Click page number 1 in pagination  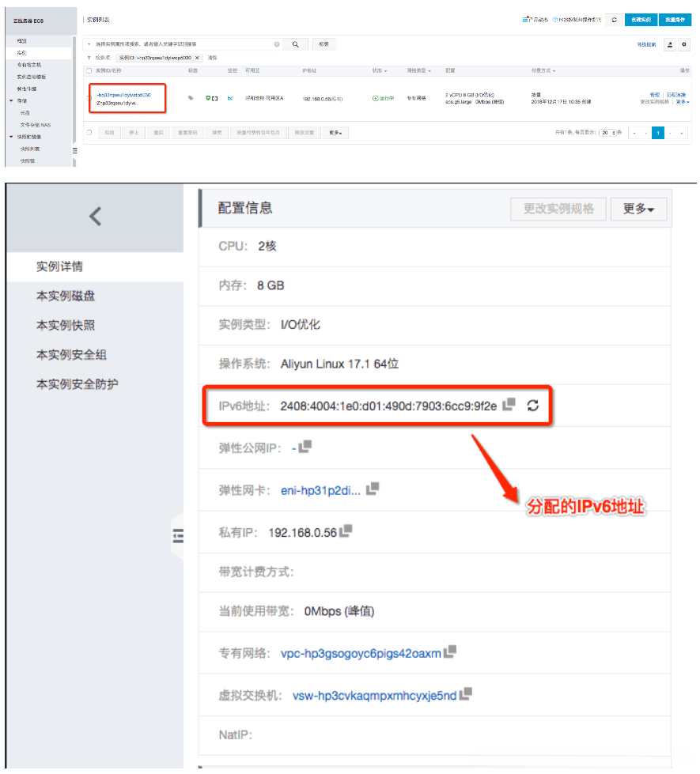[657, 133]
